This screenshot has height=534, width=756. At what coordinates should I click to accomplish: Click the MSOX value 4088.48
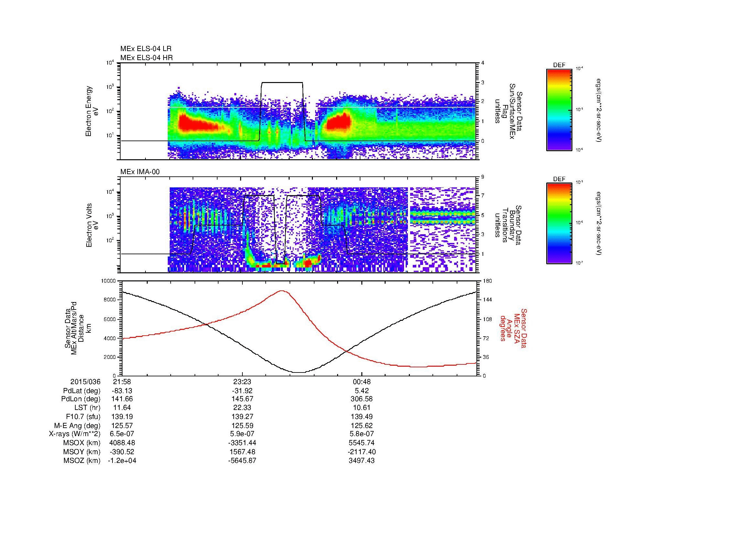[x=122, y=443]
